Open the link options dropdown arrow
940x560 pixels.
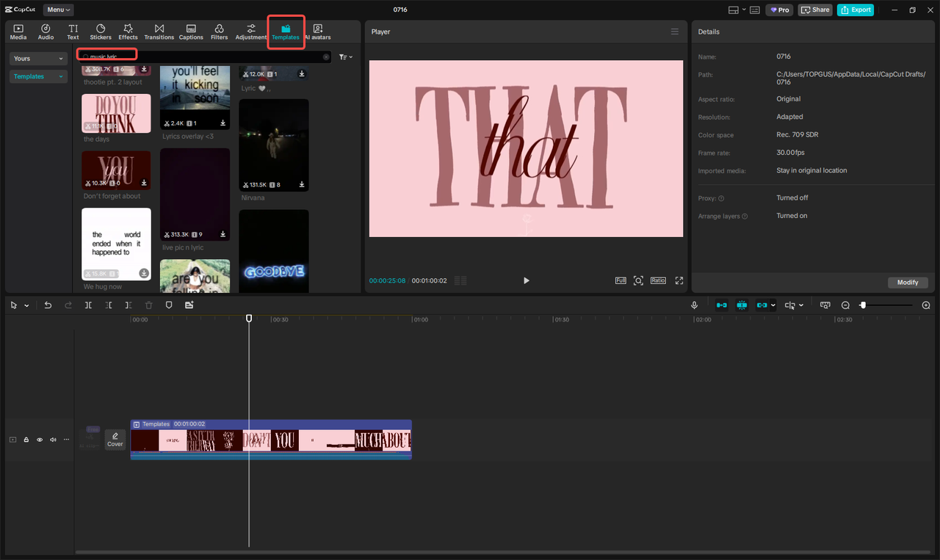(x=773, y=305)
